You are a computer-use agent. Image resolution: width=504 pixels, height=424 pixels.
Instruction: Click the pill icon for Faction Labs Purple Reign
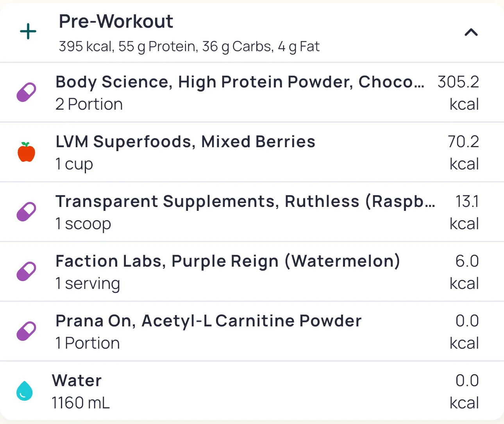(x=27, y=272)
